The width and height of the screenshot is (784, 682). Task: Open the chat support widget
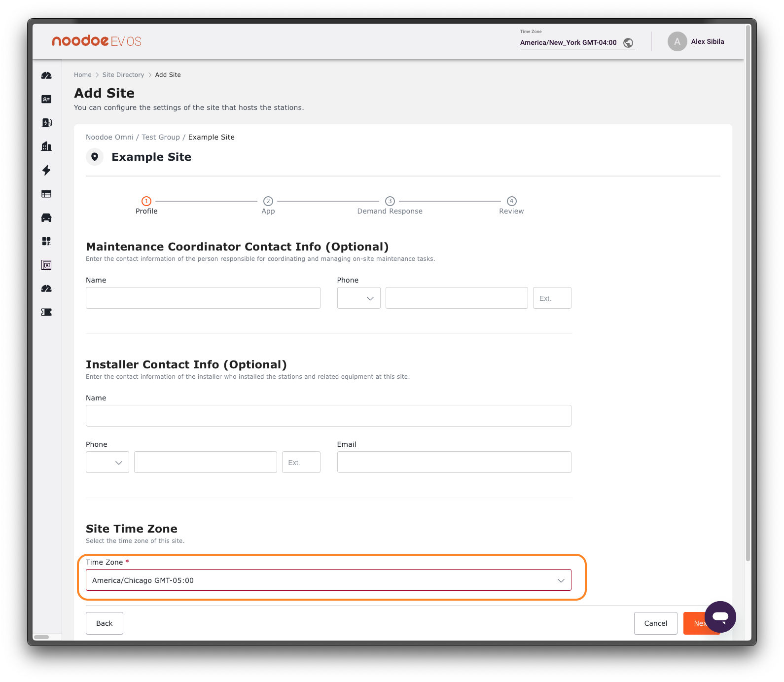point(720,616)
